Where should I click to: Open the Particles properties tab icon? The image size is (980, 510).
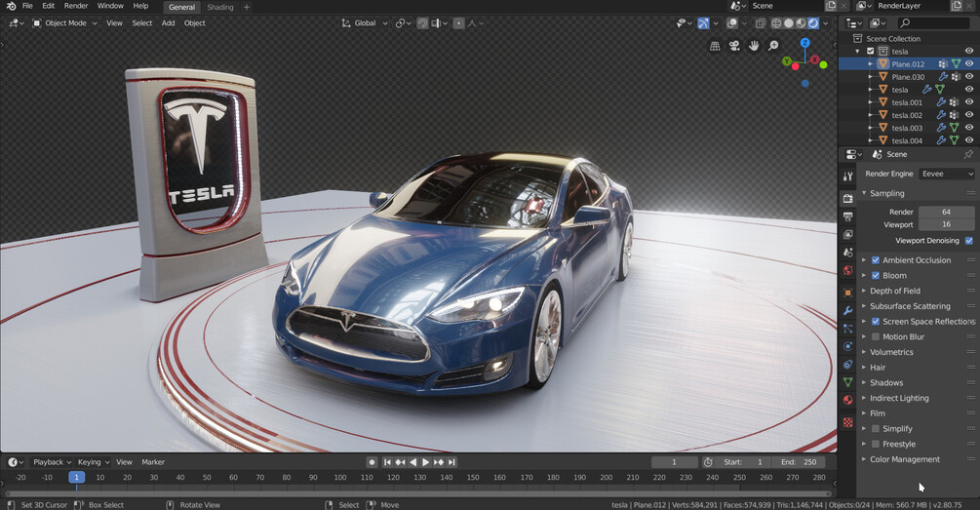click(x=847, y=328)
